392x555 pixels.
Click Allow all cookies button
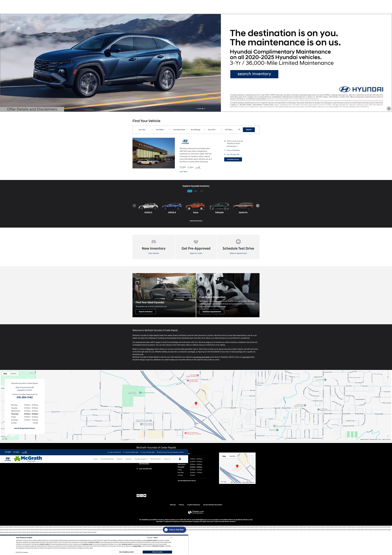[157, 552]
